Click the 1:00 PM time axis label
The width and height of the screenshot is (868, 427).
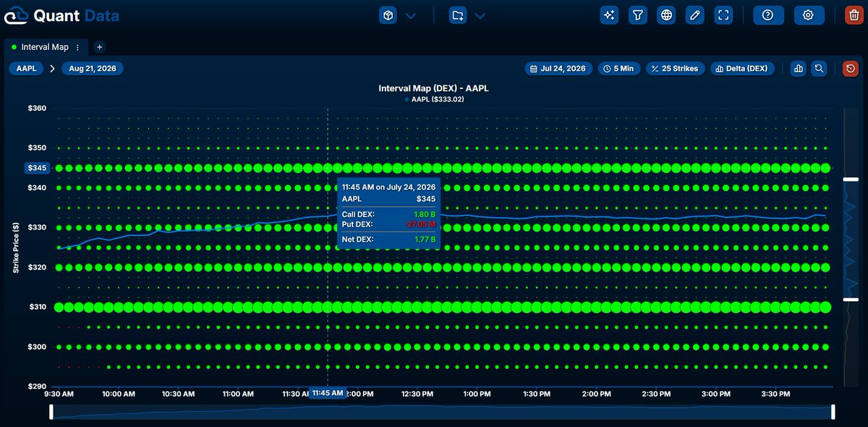(x=477, y=394)
